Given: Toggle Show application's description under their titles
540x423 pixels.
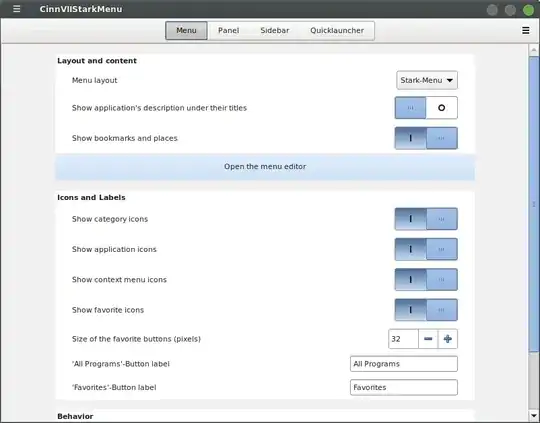Looking at the screenshot, I should click(426, 108).
